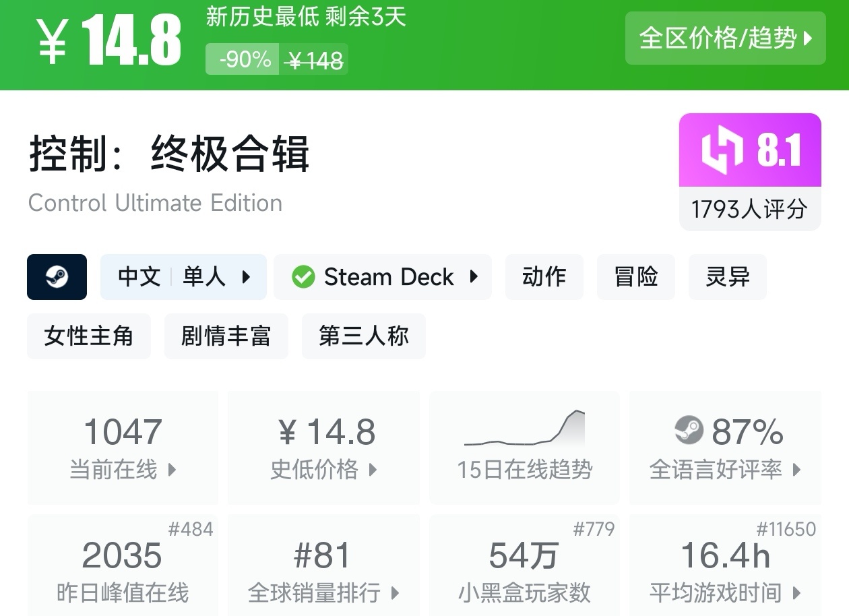Viewport: 849px width, 616px height.
Task: Tap the 剧情丰富 tag
Action: tap(226, 336)
